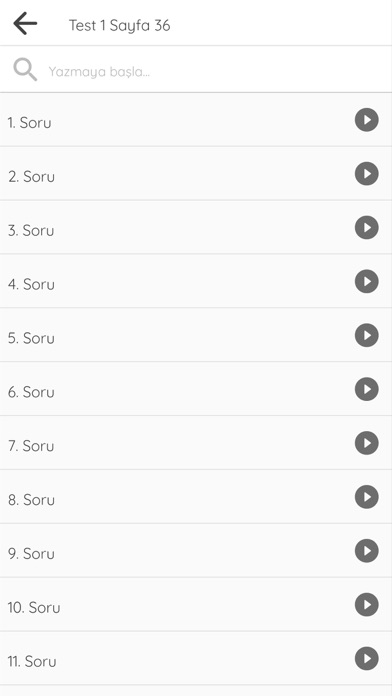Click play button next to 7. Soru
392x696 pixels.
click(x=366, y=443)
